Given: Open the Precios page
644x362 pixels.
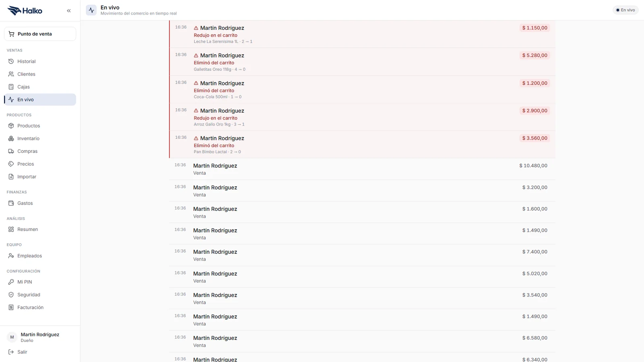Looking at the screenshot, I should pos(40,164).
